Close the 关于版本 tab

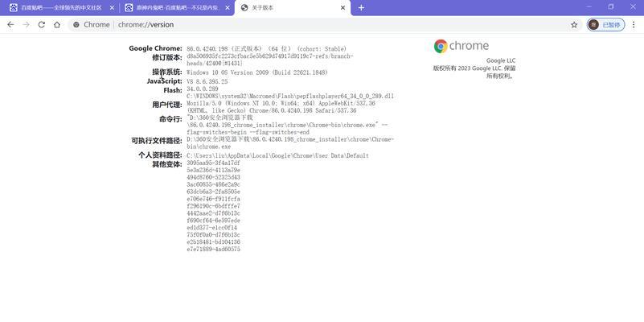pos(343,7)
